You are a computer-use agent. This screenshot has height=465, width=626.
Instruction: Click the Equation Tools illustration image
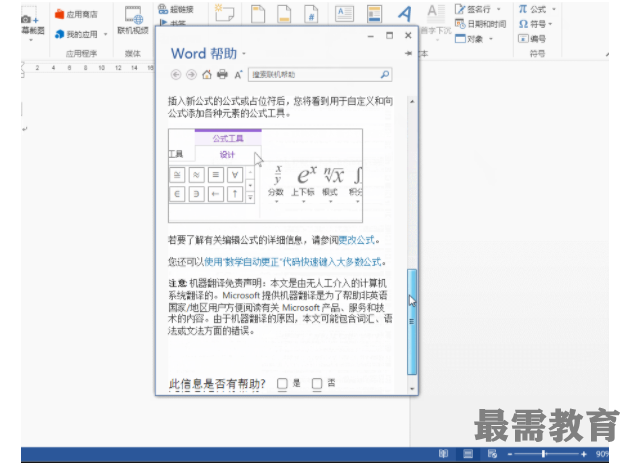point(265,176)
